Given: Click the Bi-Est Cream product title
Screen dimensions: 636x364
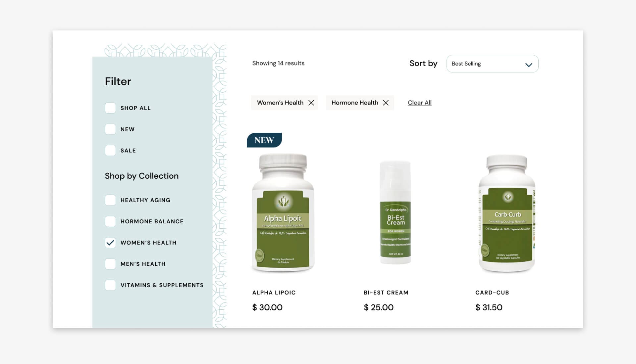Looking at the screenshot, I should click(x=386, y=293).
